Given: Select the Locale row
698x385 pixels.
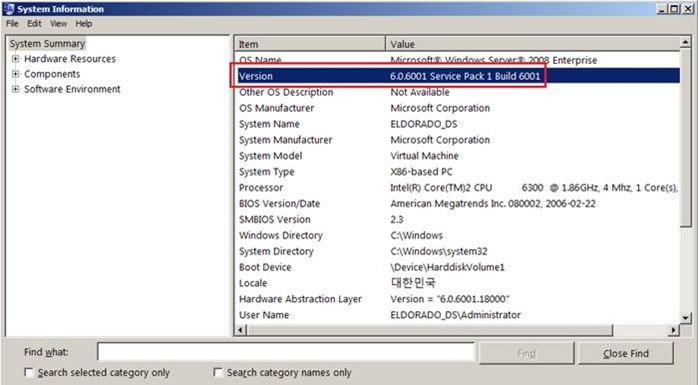Looking at the screenshot, I should pos(457,283).
